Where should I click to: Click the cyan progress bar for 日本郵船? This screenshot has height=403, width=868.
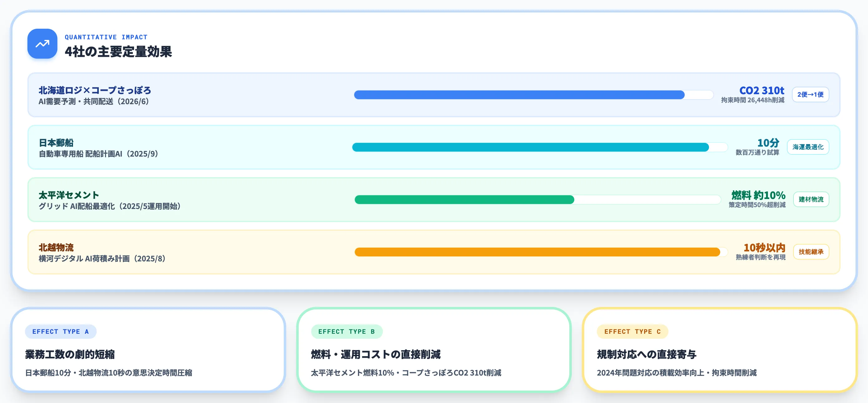(540, 147)
